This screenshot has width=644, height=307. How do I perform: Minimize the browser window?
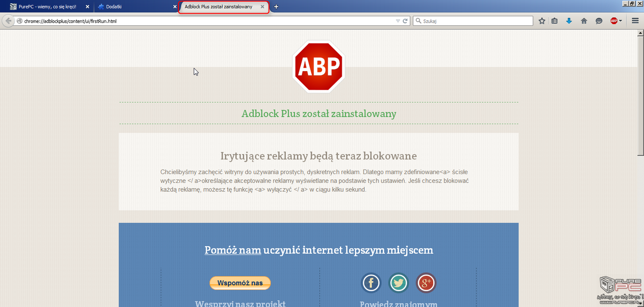click(x=625, y=3)
